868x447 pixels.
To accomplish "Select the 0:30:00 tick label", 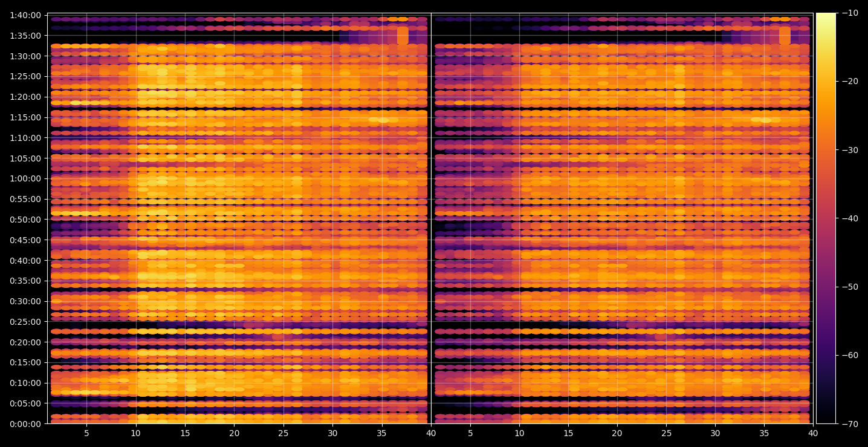I will [25, 301].
